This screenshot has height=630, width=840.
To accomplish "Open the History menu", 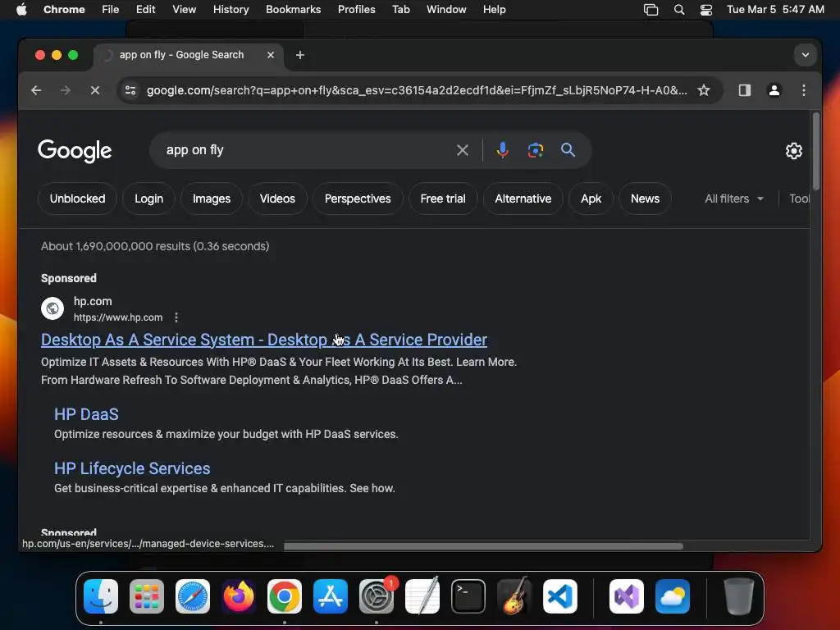I will (231, 10).
